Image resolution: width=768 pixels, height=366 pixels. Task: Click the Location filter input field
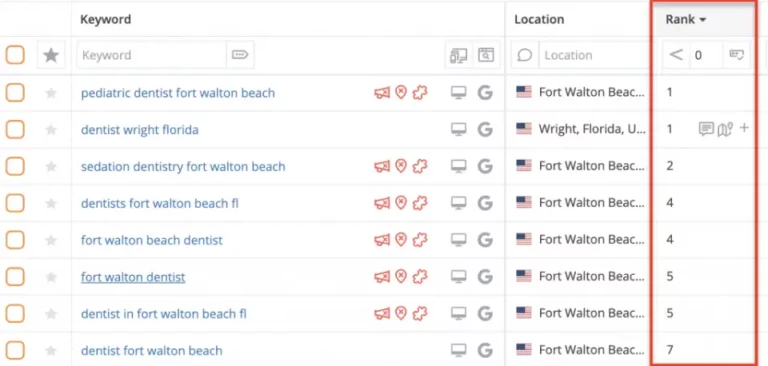pos(594,55)
